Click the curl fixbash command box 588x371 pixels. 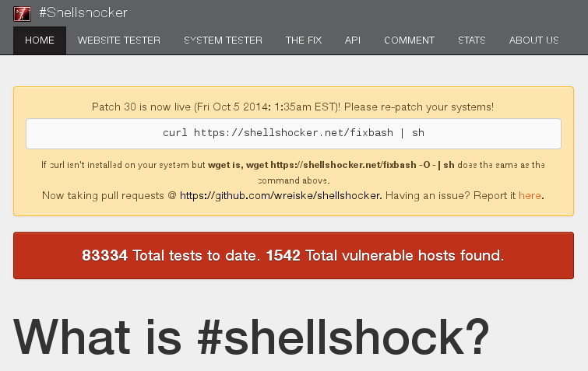coord(293,133)
